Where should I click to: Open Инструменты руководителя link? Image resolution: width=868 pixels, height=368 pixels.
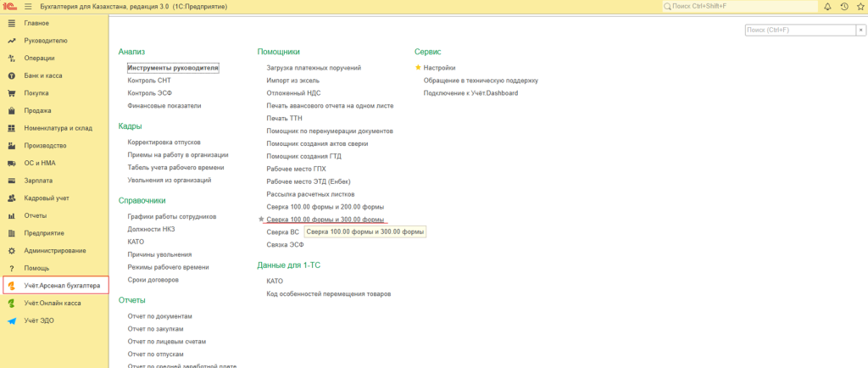point(173,67)
